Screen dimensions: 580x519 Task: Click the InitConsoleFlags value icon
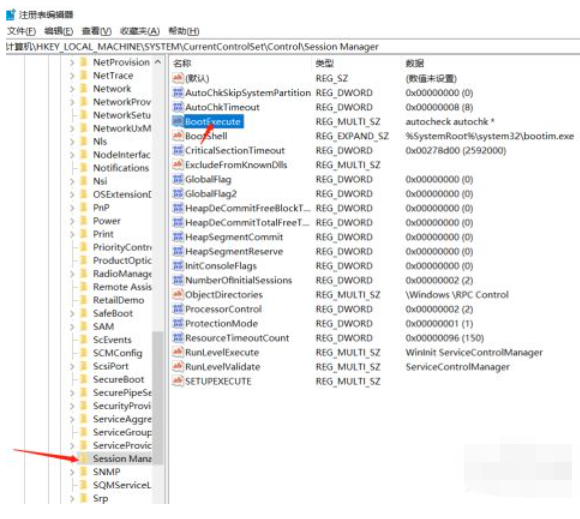[x=178, y=266]
